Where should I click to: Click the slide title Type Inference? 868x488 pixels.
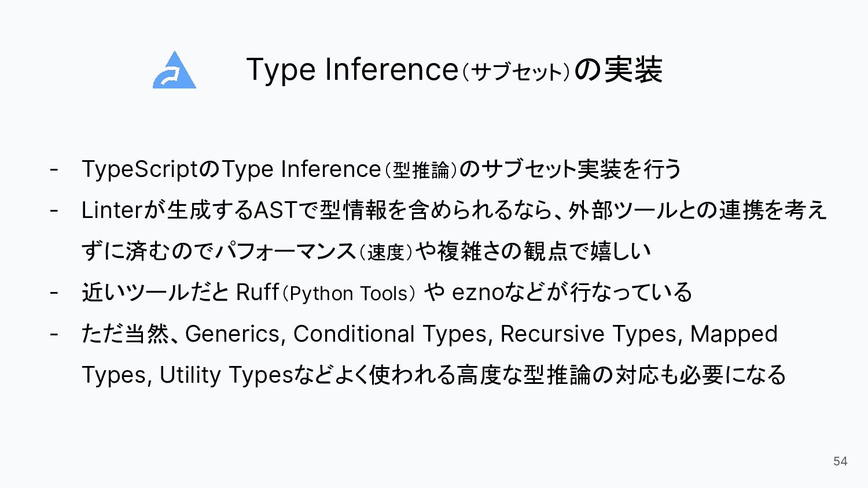point(352,69)
